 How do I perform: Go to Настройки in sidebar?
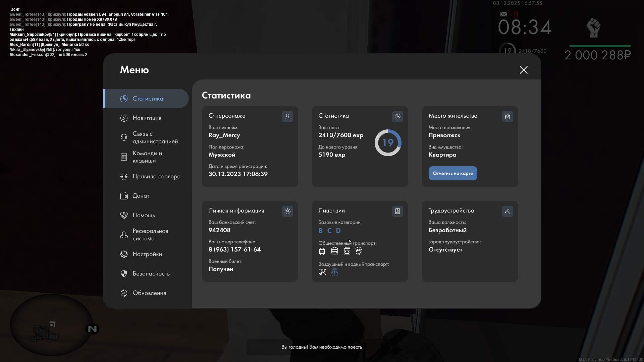click(147, 254)
